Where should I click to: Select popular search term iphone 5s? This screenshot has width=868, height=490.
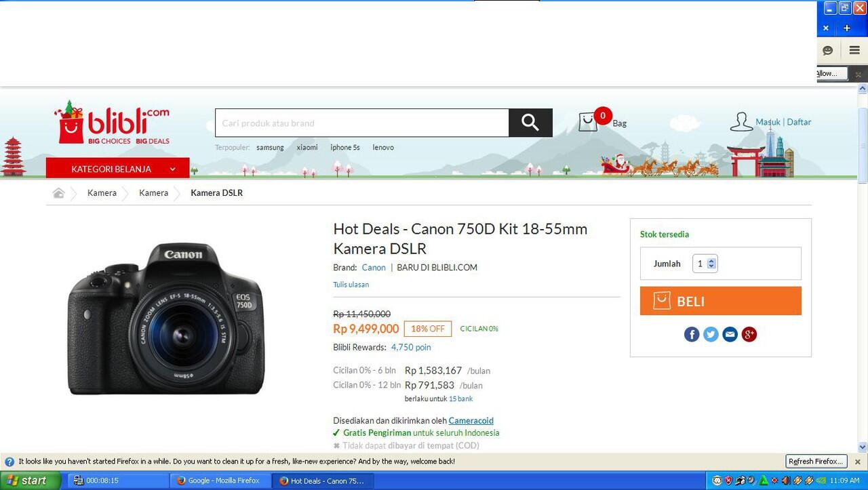[345, 147]
